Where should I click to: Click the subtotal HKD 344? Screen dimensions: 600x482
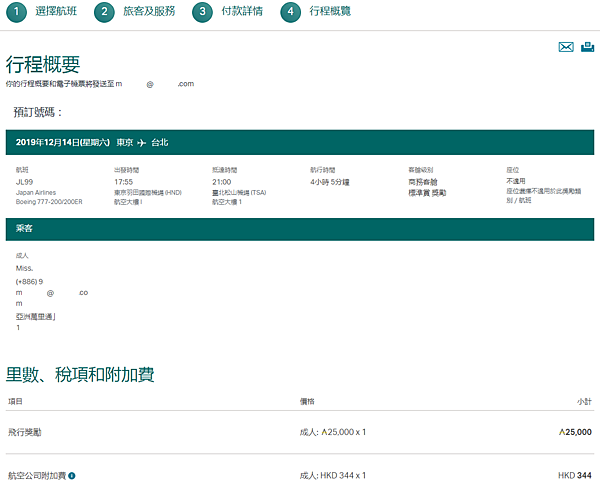click(x=575, y=475)
